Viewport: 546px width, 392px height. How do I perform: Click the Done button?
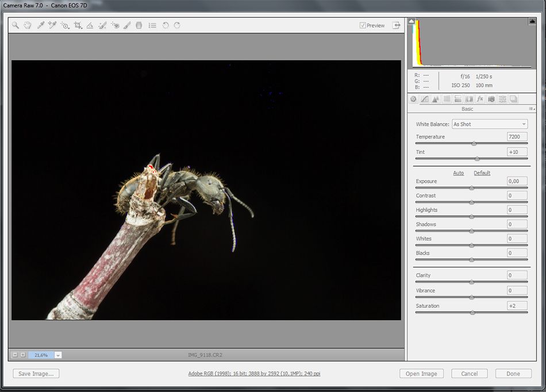[x=513, y=374]
